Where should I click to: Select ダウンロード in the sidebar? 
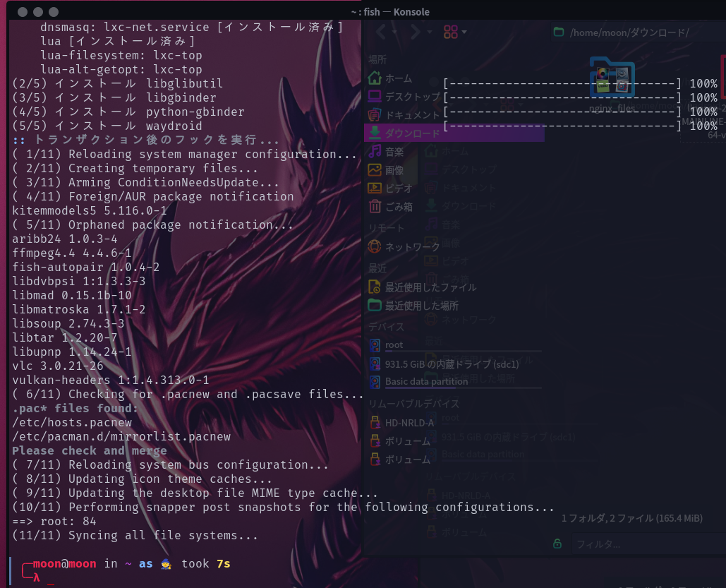pos(411,133)
